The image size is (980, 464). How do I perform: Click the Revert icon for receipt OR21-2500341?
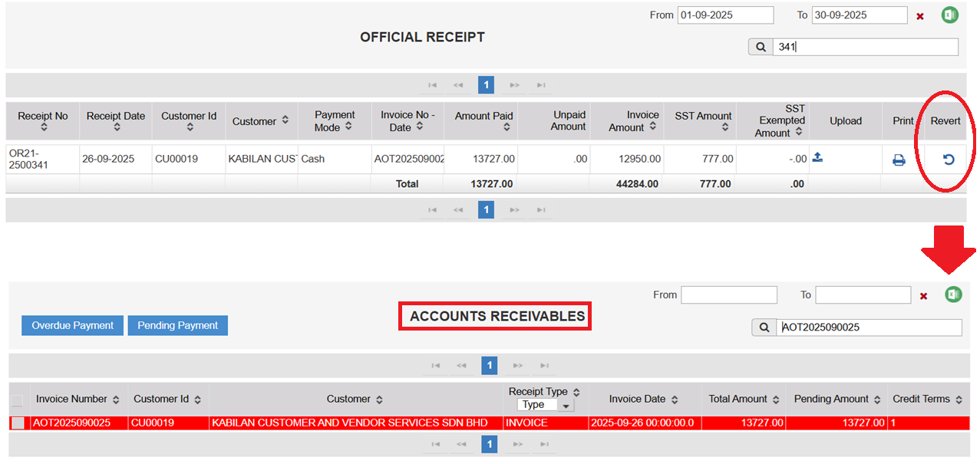point(949,160)
